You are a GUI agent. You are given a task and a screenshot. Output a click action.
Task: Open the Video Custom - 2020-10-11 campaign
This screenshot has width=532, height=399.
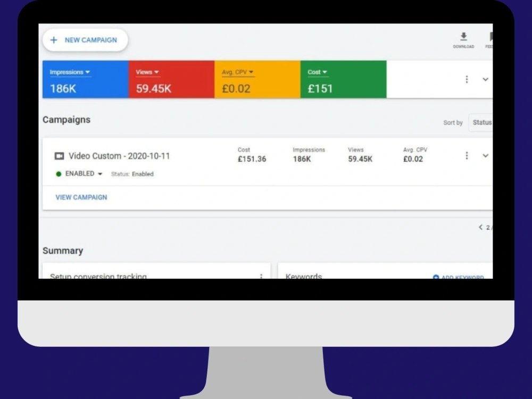119,156
